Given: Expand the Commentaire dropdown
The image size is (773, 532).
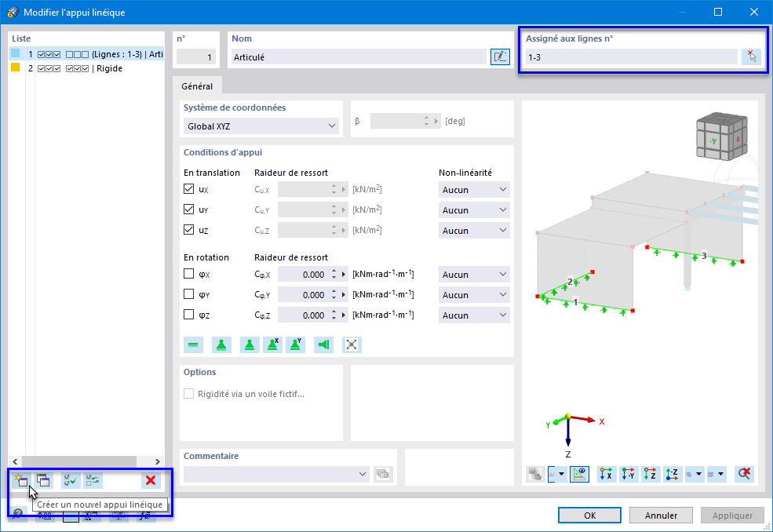Looking at the screenshot, I should 363,474.
